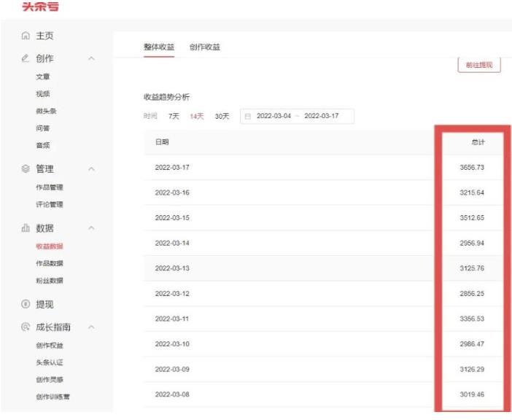The image size is (512, 420).
Task: Select the 7天 time range
Action: (174, 116)
